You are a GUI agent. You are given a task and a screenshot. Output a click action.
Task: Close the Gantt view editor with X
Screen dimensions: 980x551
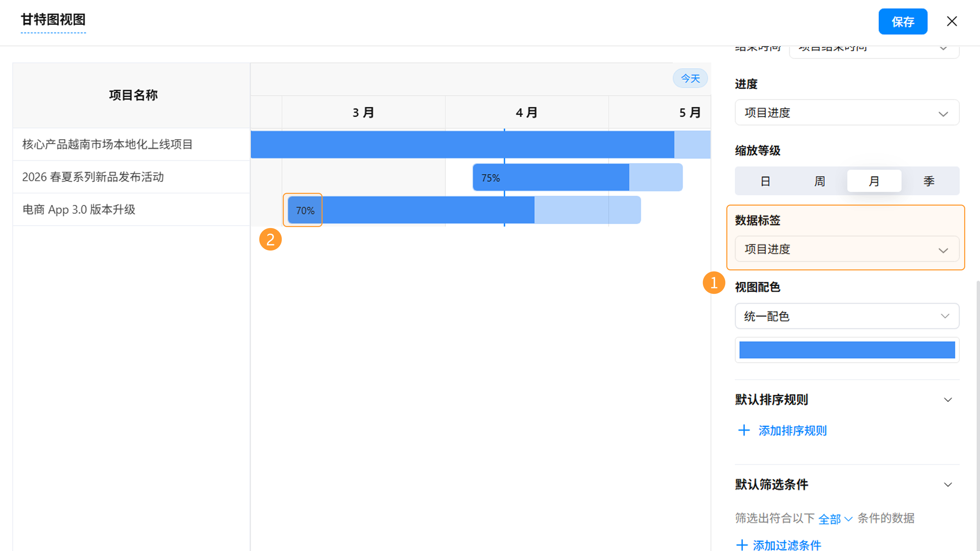pyautogui.click(x=951, y=21)
